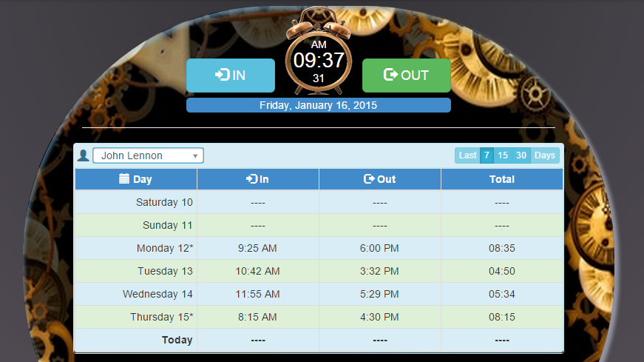Open the John Lennon employee dropdown

click(147, 155)
